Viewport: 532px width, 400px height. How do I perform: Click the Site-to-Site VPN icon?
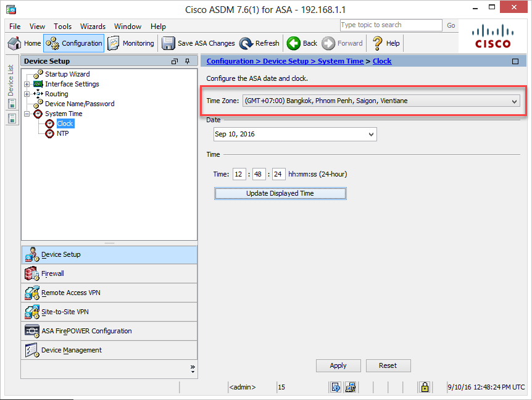pyautogui.click(x=32, y=312)
